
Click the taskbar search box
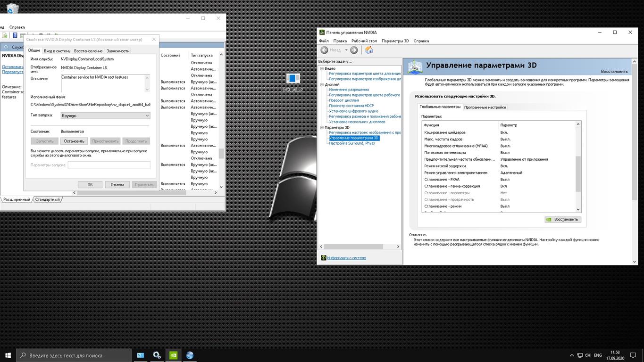[x=74, y=355]
